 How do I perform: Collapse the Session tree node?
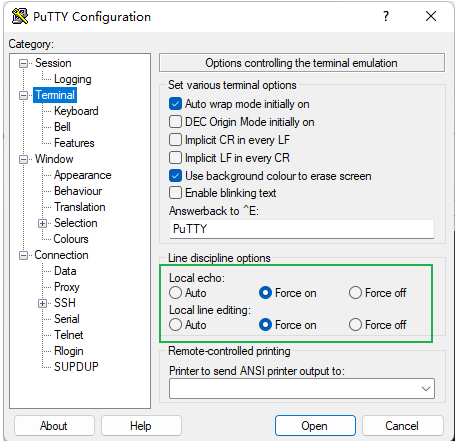coord(23,63)
